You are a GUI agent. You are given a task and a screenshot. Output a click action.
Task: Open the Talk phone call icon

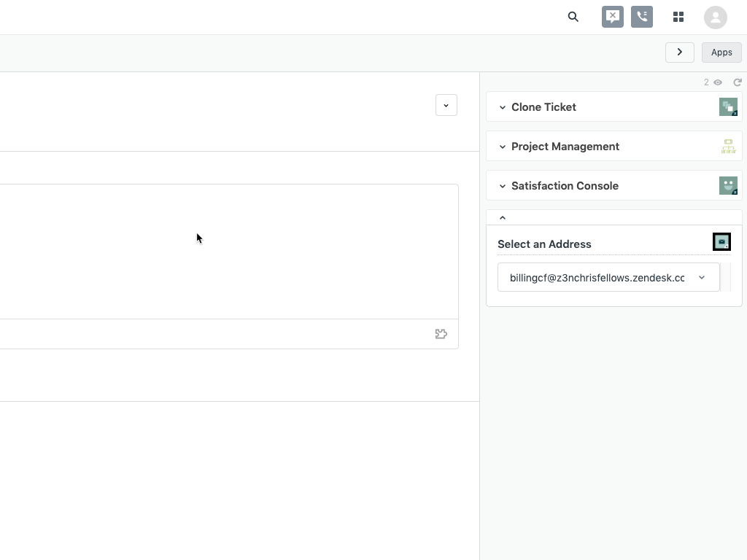click(x=642, y=17)
